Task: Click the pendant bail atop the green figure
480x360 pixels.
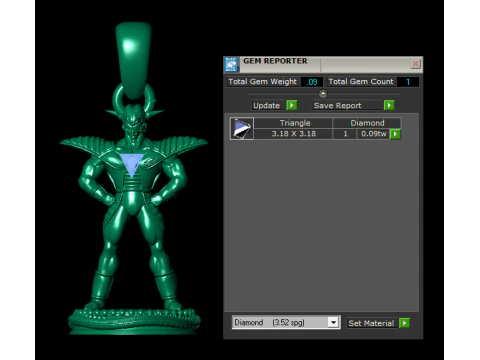Action: 133,60
